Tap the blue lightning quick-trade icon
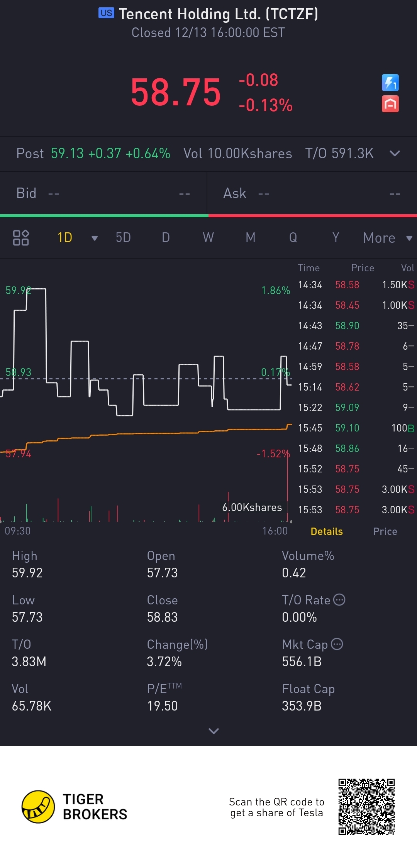Image resolution: width=417 pixels, height=868 pixels. [390, 83]
